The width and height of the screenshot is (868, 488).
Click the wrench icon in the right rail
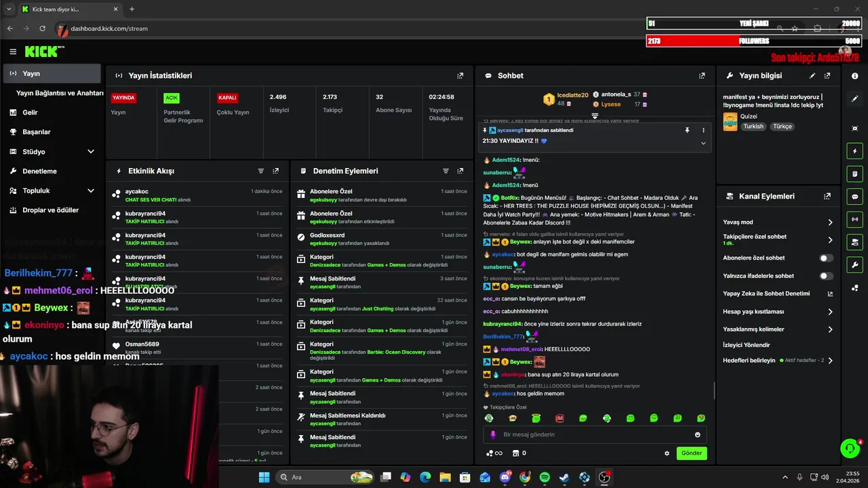pos(855,265)
